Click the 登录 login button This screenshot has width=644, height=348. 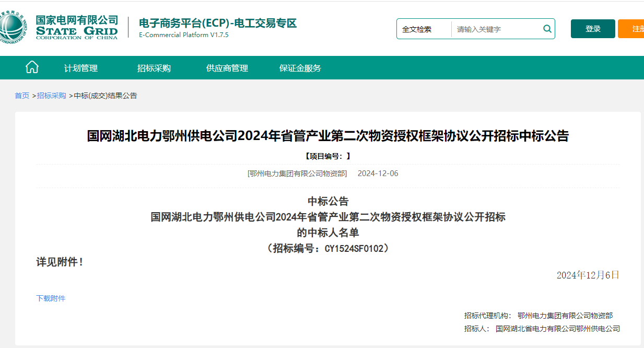pyautogui.click(x=592, y=29)
